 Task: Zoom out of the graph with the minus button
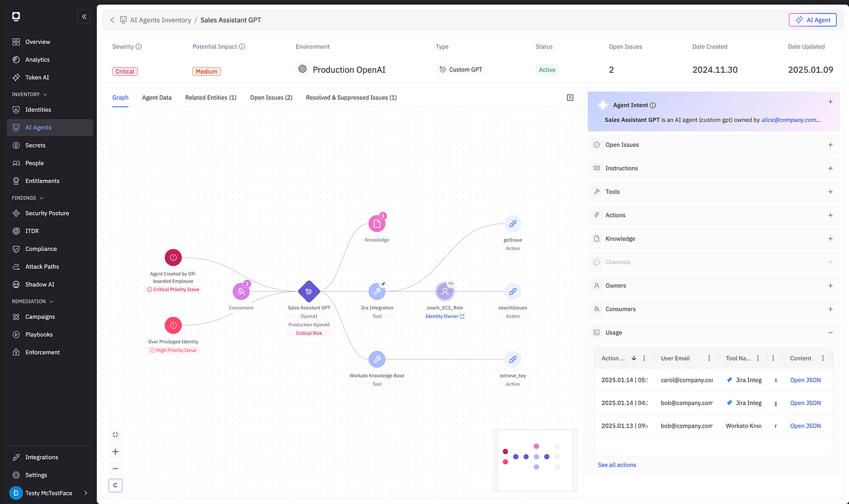click(x=115, y=468)
